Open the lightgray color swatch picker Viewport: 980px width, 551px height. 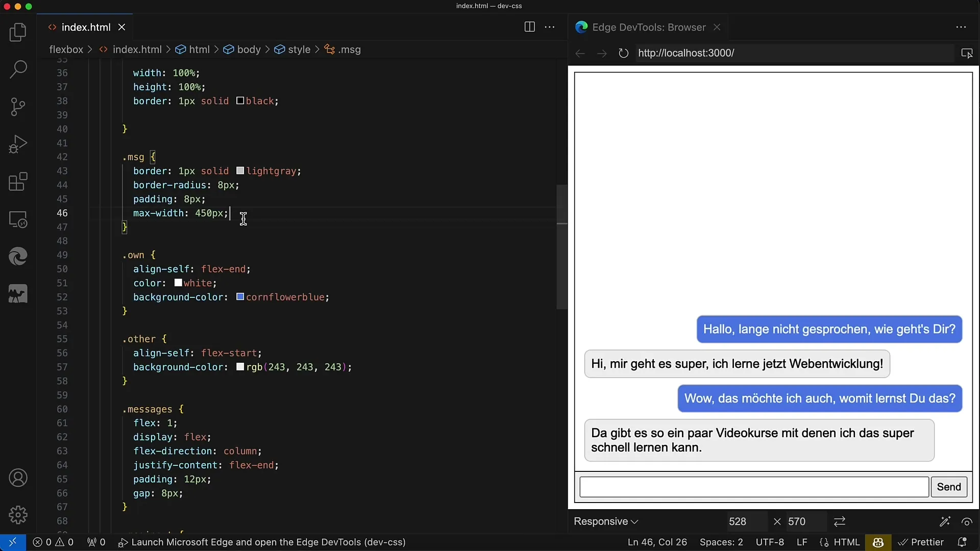[x=240, y=171]
